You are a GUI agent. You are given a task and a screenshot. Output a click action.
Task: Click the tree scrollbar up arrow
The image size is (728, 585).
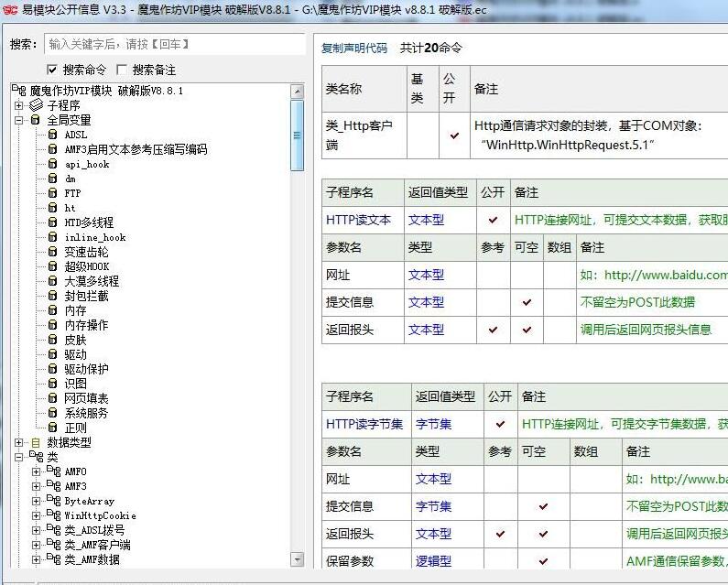click(297, 91)
